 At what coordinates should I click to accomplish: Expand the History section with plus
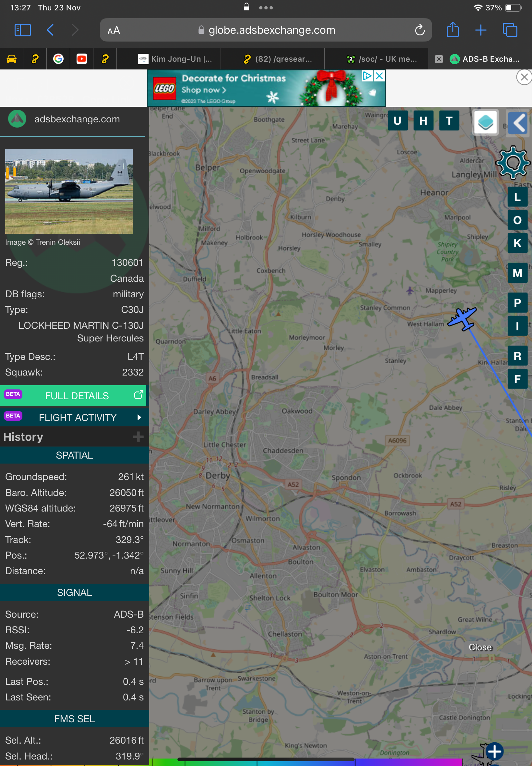click(x=138, y=437)
